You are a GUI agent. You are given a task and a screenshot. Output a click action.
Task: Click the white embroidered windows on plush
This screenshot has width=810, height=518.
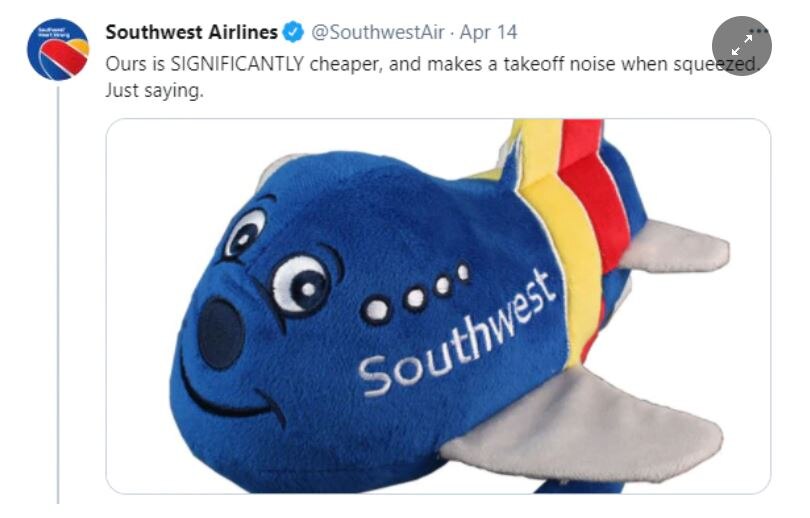click(x=414, y=293)
